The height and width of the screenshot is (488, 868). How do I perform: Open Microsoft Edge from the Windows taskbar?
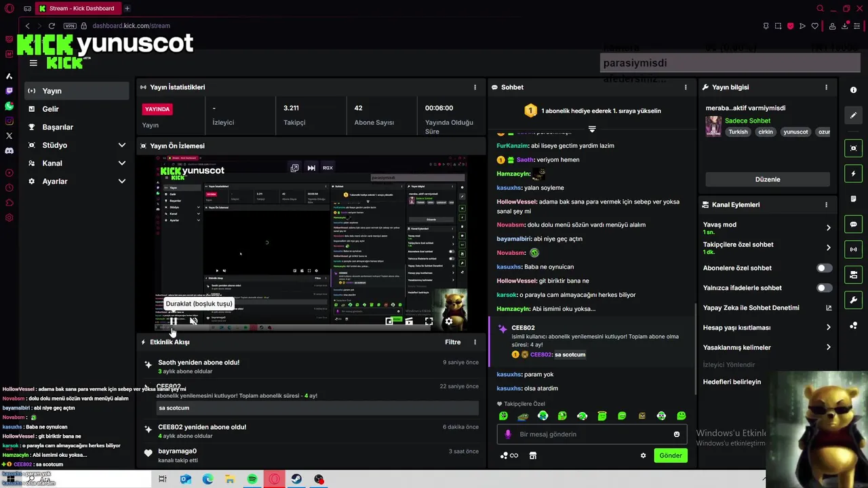click(x=208, y=479)
